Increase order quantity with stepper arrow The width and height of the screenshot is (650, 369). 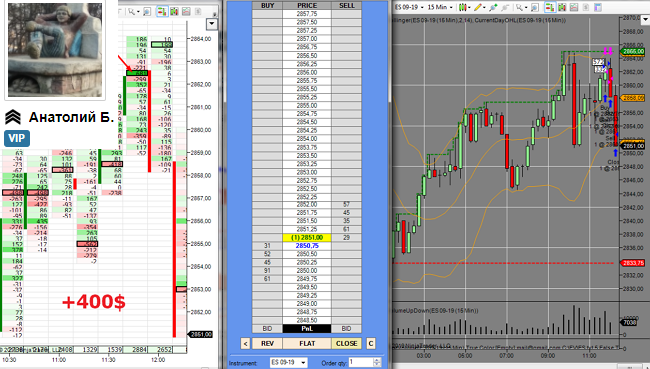[x=377, y=360]
